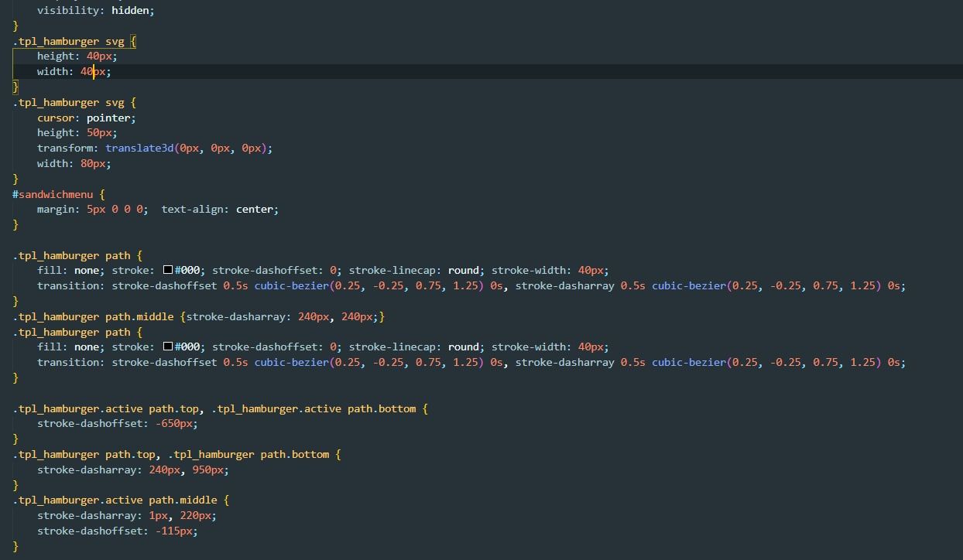Click the #000 color swatch in the path rule below #sandwichmenu
The image size is (963, 560).
pos(167,271)
